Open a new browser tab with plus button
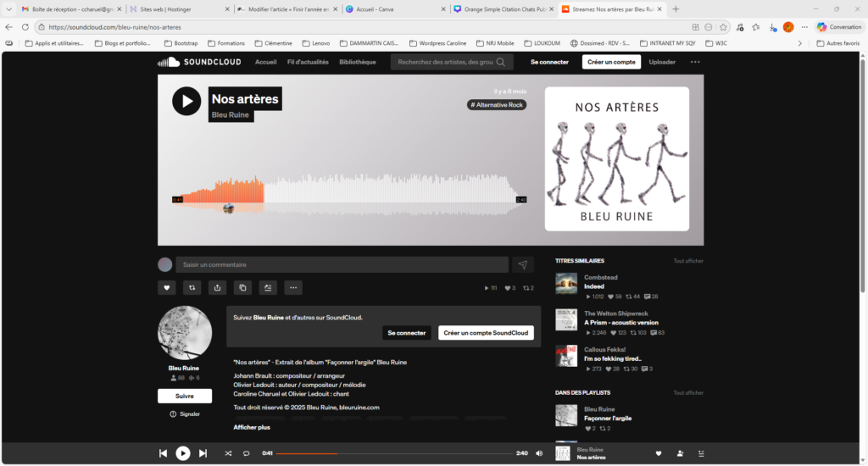The width and height of the screenshot is (868, 466). click(x=676, y=8)
